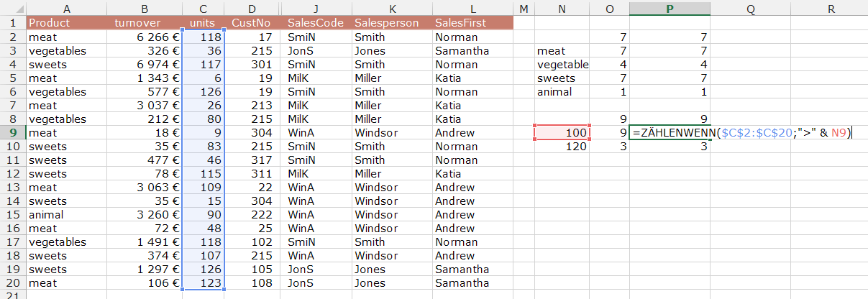
Task: Click the 'animal' cell in column A
Action: (66, 215)
